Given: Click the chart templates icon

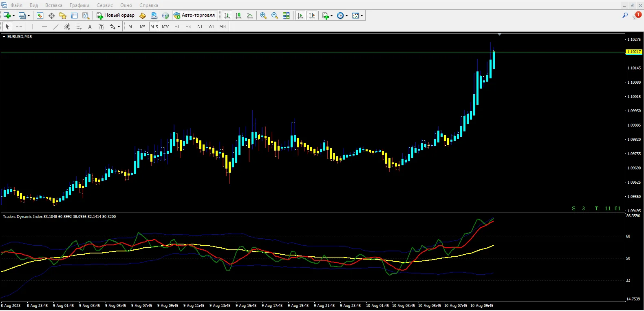Looking at the screenshot, I should [355, 16].
